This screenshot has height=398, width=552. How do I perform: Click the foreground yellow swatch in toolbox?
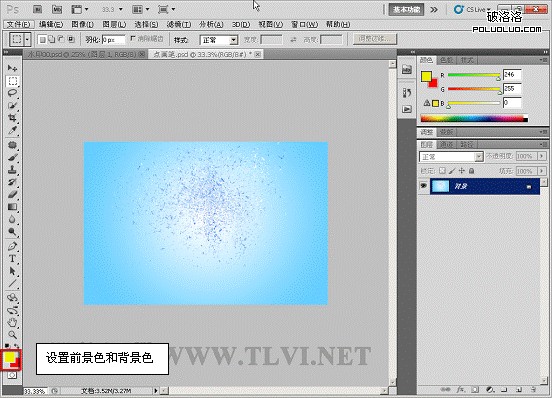(x=9, y=357)
